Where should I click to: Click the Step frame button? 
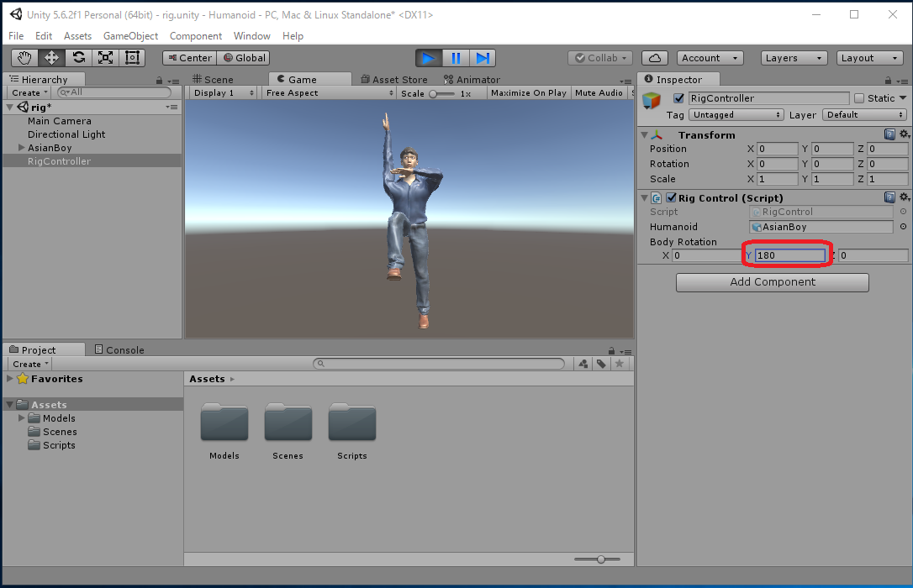pyautogui.click(x=483, y=58)
